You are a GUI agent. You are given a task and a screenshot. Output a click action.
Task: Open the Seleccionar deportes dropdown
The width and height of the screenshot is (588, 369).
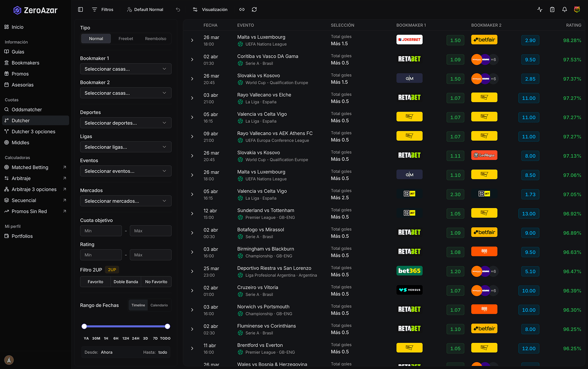(126, 123)
